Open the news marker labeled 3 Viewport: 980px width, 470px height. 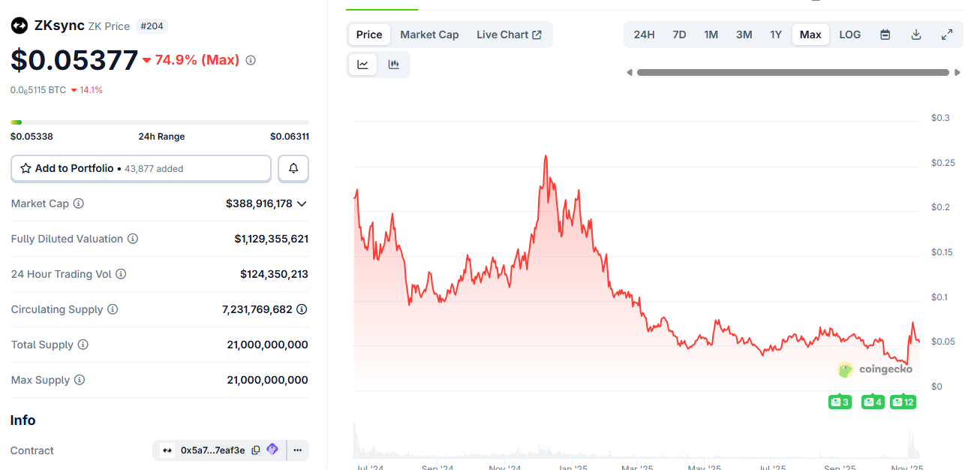(x=840, y=402)
